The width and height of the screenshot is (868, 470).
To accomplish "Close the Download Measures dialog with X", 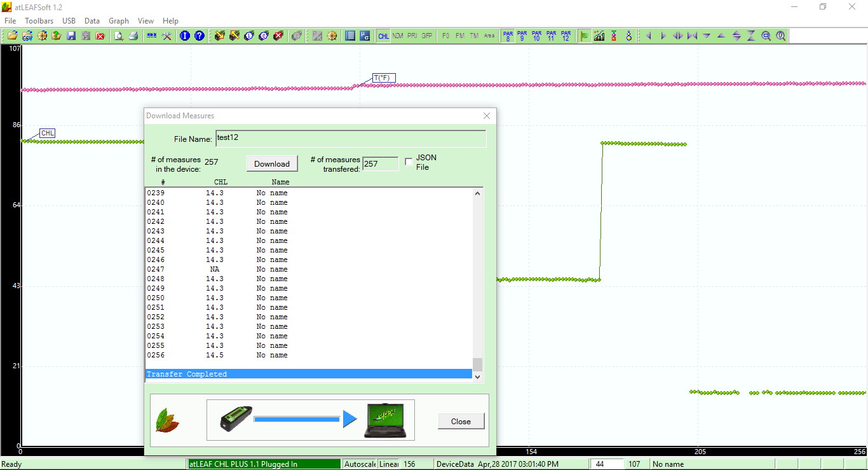I will pyautogui.click(x=487, y=116).
